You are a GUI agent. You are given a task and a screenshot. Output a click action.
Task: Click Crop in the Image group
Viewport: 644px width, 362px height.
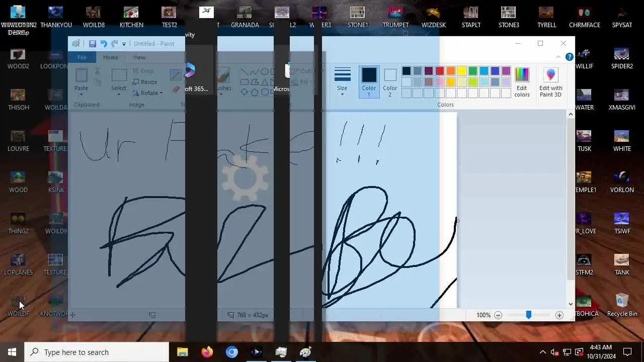coord(143,71)
